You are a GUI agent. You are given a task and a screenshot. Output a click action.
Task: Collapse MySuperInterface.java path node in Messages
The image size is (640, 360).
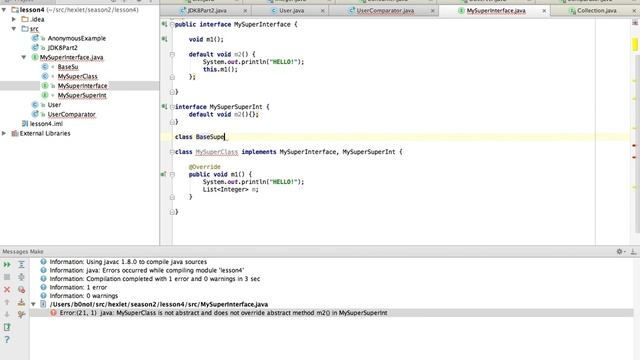pyautogui.click(x=33, y=304)
